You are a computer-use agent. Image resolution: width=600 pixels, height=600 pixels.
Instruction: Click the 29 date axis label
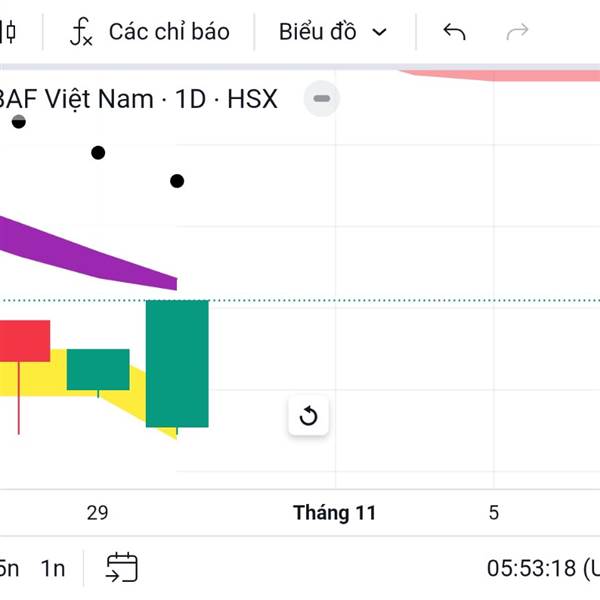tap(97, 513)
